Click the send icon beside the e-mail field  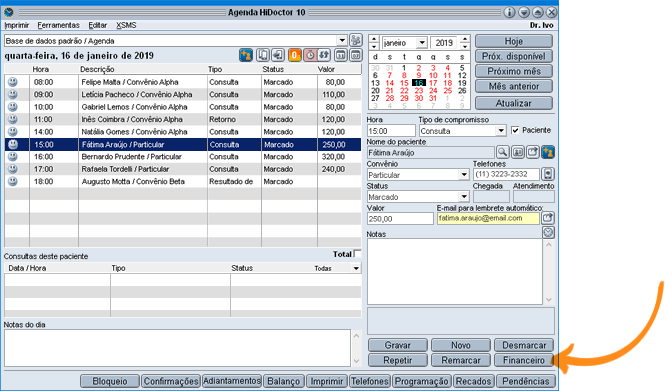[x=548, y=218]
